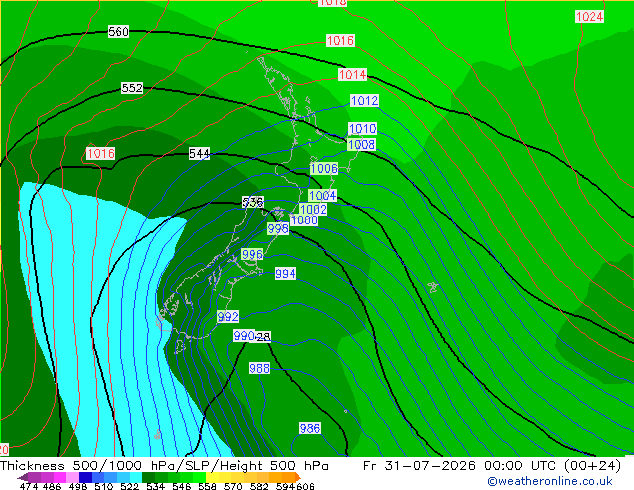Click the 544 height contour label

tap(199, 154)
